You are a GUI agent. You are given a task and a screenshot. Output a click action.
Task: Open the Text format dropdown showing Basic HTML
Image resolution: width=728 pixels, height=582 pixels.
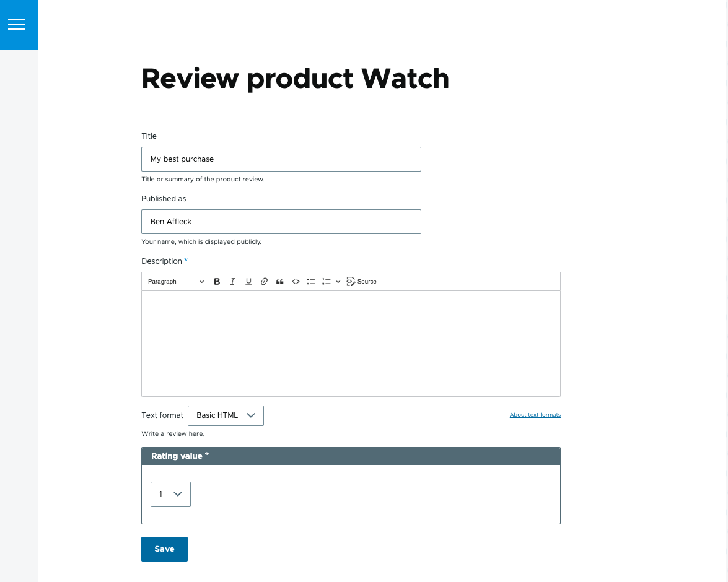[x=226, y=415]
